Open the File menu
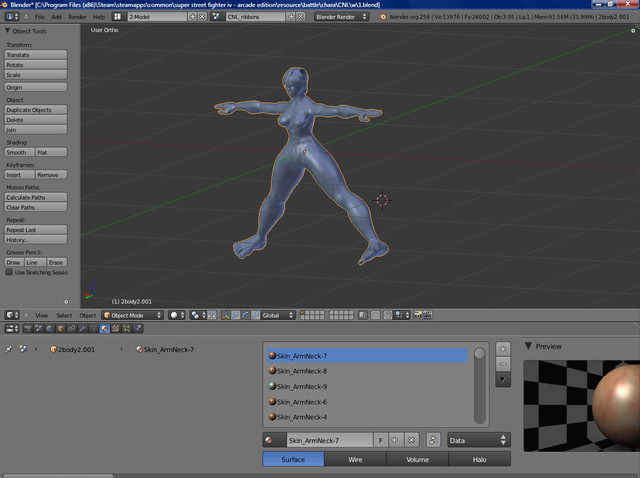 40,17
